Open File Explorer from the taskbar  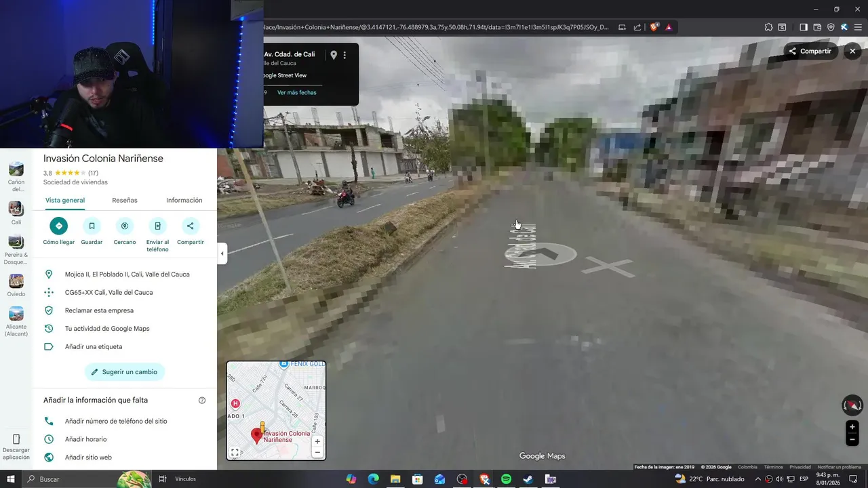tap(395, 479)
